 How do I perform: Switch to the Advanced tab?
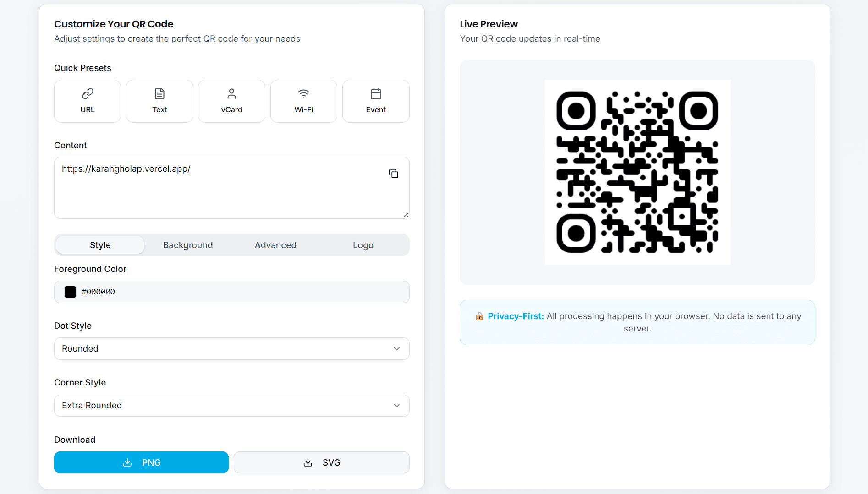click(275, 245)
